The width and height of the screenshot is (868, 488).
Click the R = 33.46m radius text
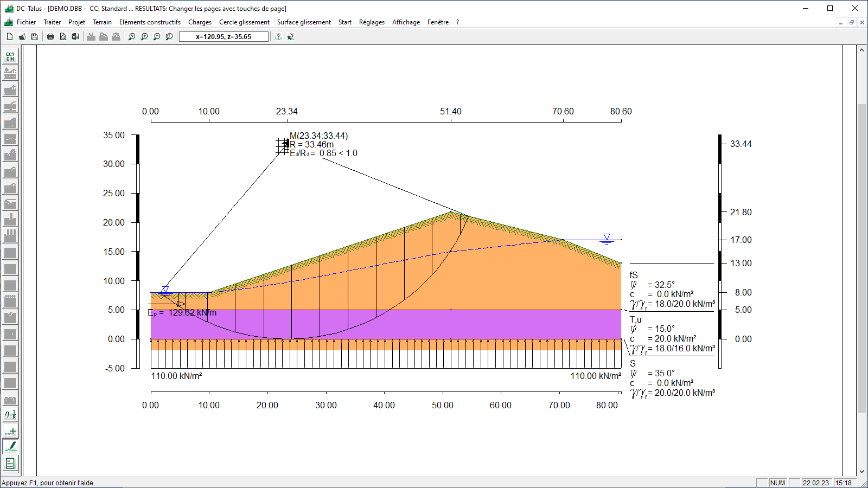pos(312,144)
